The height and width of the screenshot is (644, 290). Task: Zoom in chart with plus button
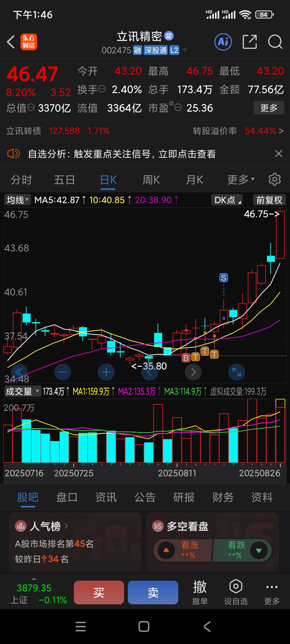[x=106, y=372]
